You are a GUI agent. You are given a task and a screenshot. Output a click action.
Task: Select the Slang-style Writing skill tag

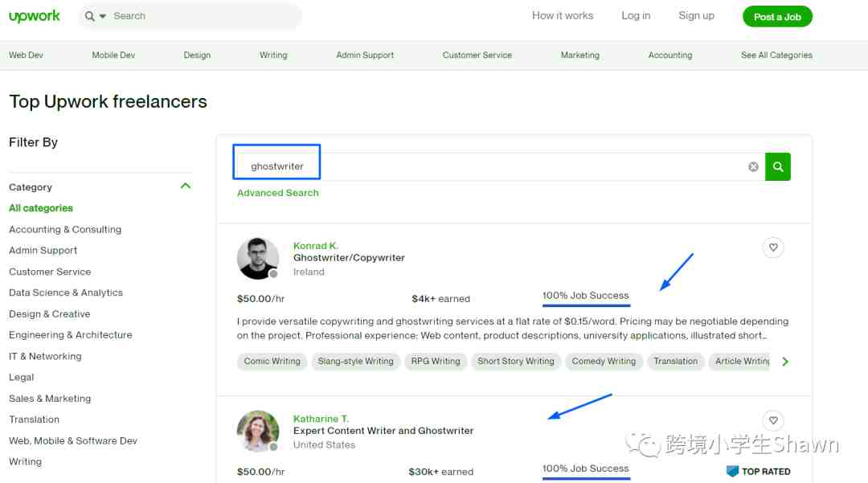pyautogui.click(x=355, y=362)
